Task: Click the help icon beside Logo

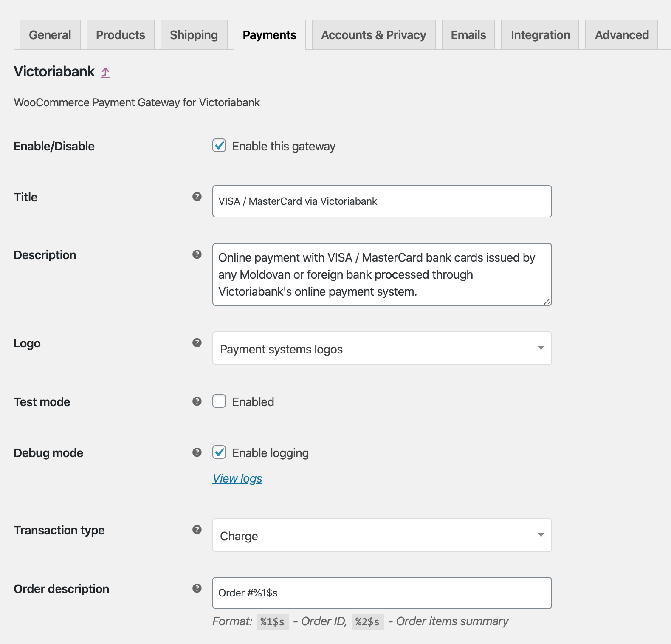Action: [197, 343]
